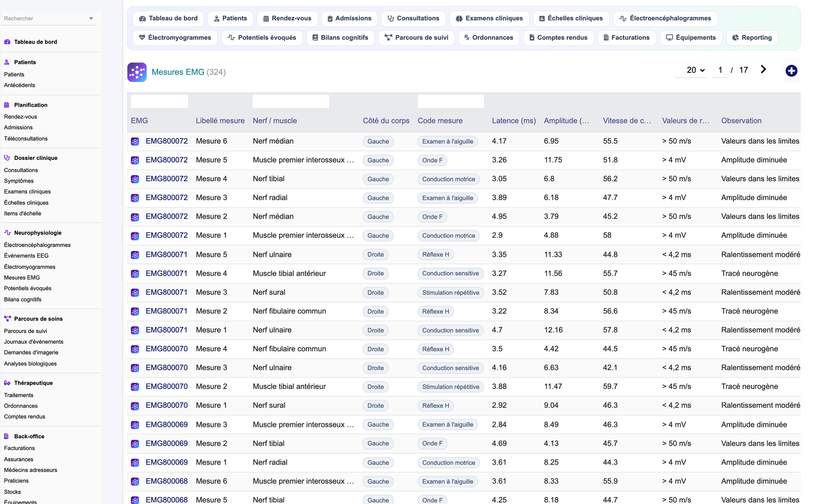Click the Thérapeutique pills icon

pyautogui.click(x=7, y=383)
